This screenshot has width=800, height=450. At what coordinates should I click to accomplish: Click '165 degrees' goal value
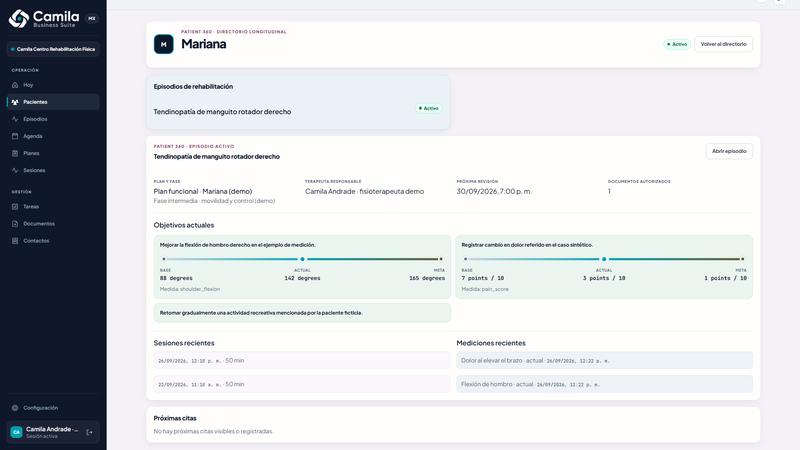(427, 279)
